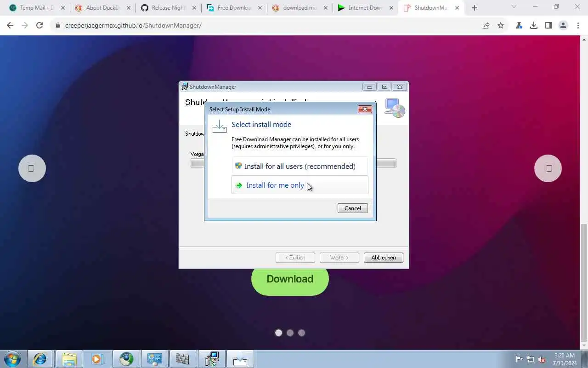Close the Select Setup Install Mode dialog
Viewport: 588px width, 368px height.
point(365,109)
